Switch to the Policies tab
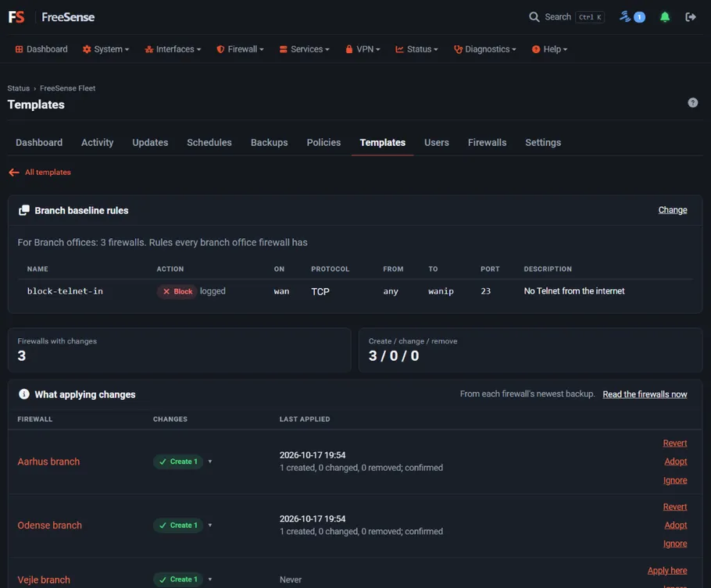 coord(323,142)
